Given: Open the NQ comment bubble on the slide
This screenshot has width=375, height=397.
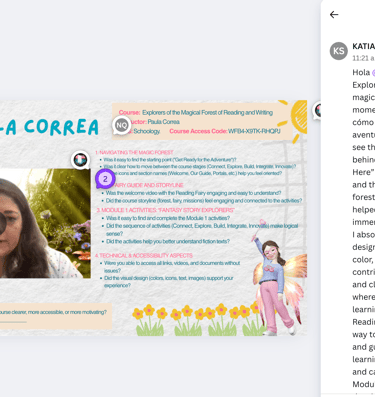Looking at the screenshot, I should (122, 125).
